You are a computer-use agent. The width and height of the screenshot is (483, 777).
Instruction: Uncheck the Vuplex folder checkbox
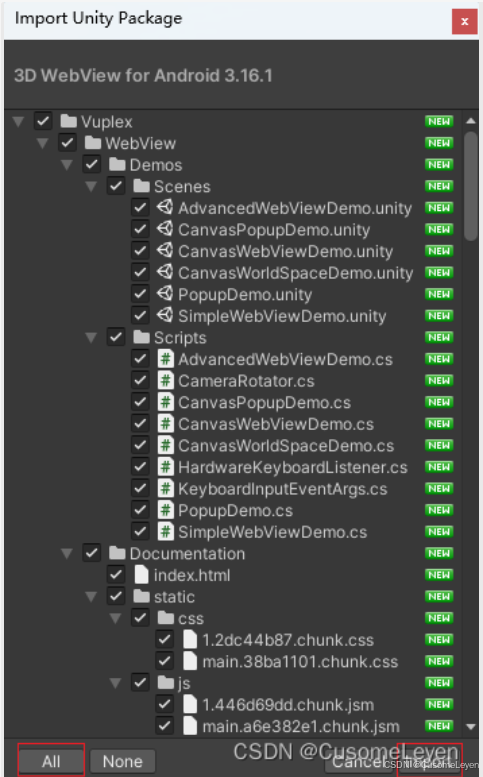coord(43,121)
